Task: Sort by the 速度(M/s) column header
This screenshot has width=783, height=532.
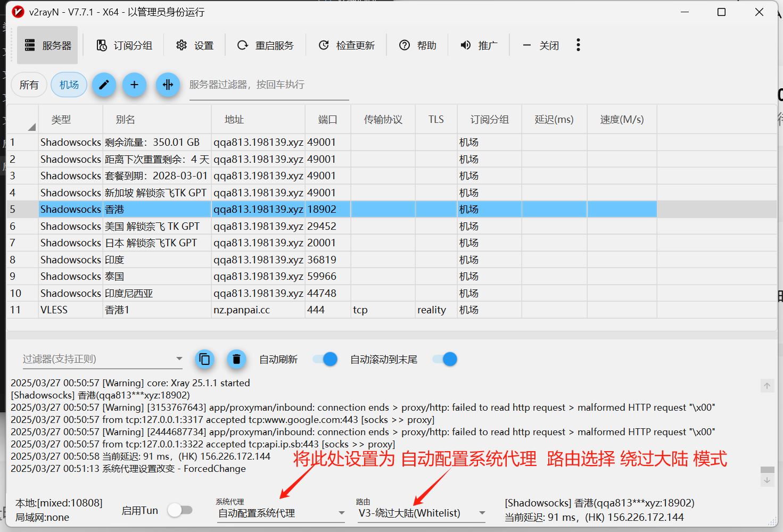Action: pyautogui.click(x=622, y=120)
